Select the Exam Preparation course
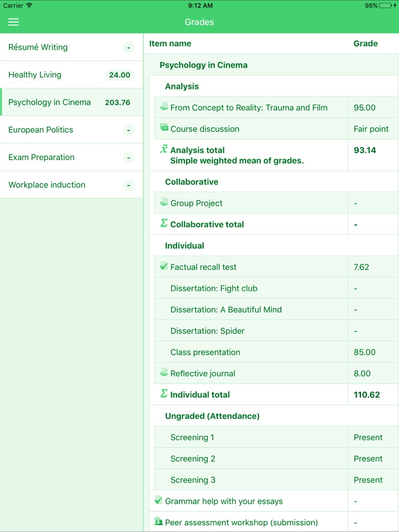 [x=71, y=157]
